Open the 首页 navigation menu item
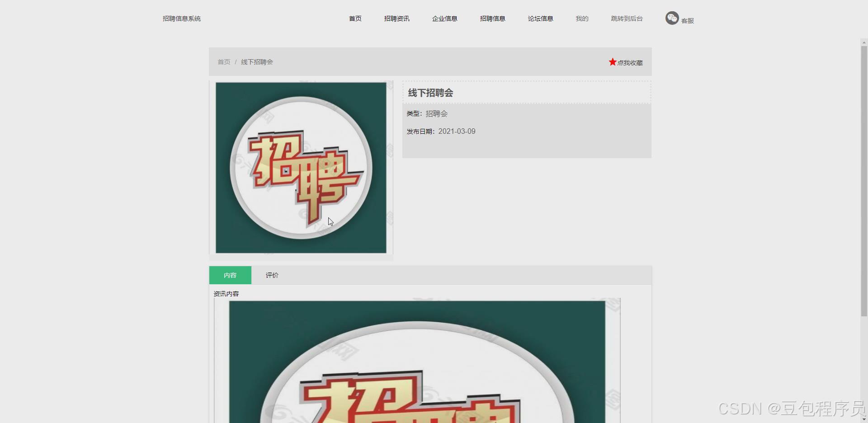 point(355,19)
